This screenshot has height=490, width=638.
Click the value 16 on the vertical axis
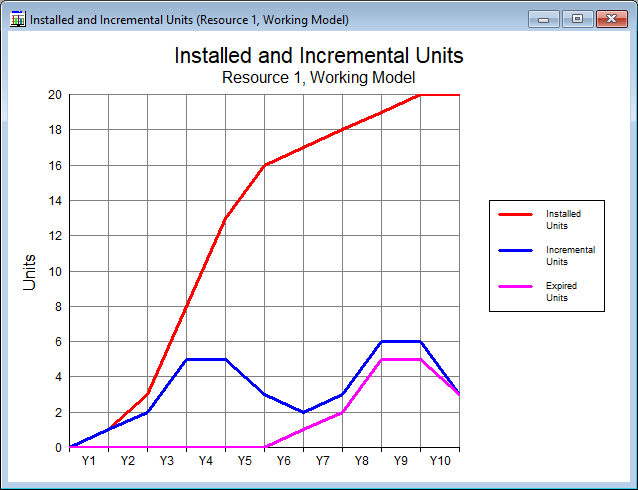[x=55, y=166]
